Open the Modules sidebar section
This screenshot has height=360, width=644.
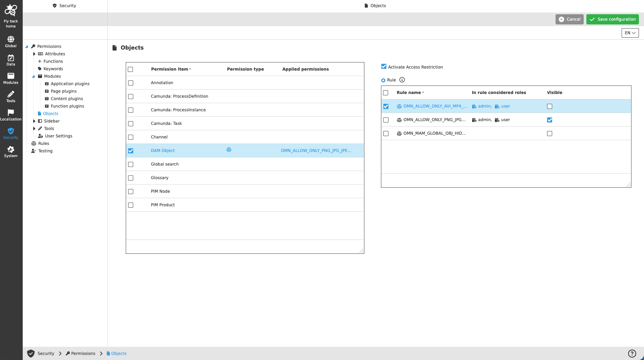[x=11, y=77]
